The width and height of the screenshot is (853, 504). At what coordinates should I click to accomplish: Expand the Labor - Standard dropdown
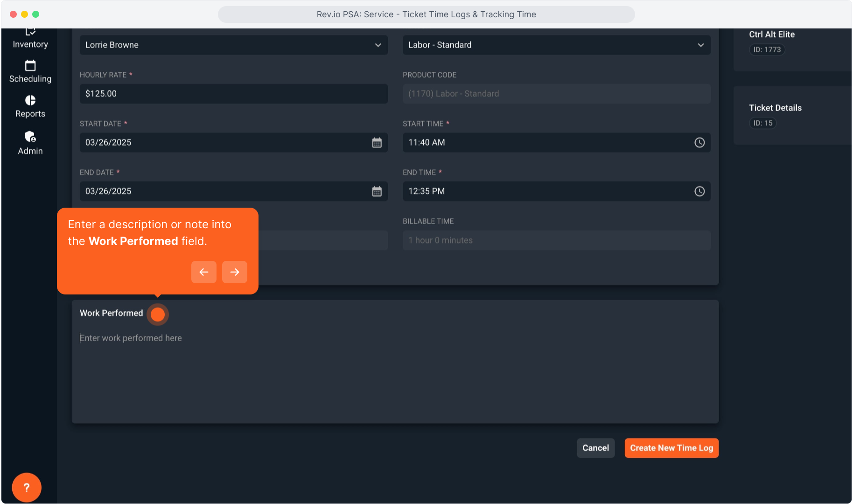[556, 45]
